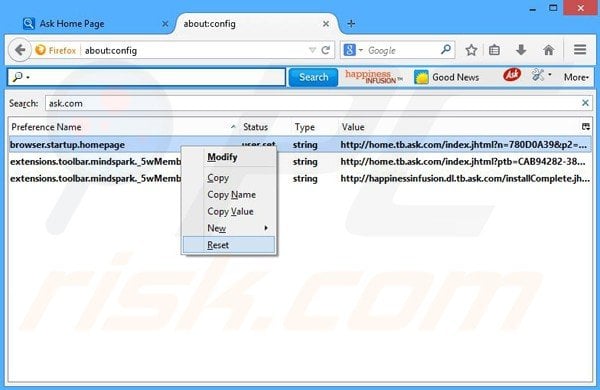Reload the about:config page
This screenshot has width=600, height=390.
[326, 50]
